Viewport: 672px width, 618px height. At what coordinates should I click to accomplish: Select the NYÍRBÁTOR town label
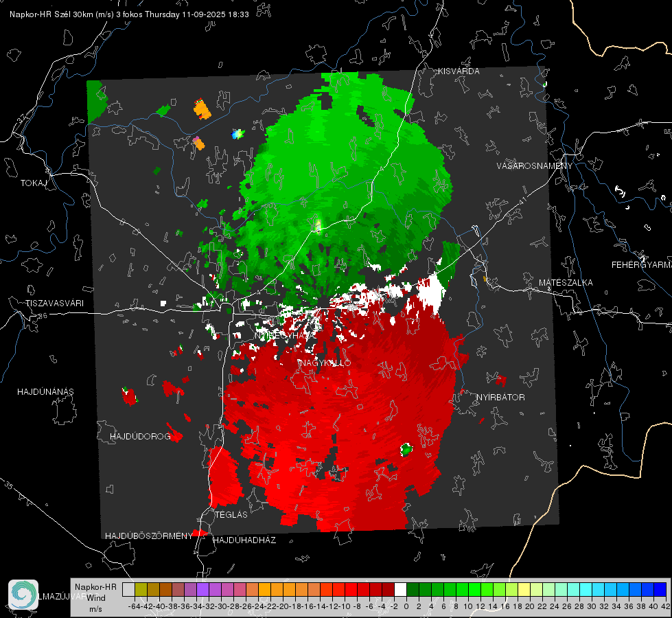pyautogui.click(x=500, y=398)
